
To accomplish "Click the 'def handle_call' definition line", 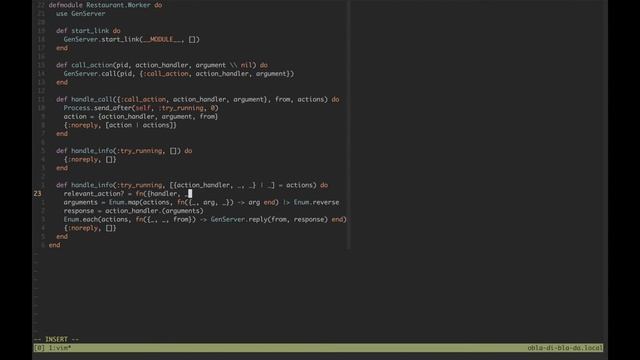I will click(x=198, y=99).
